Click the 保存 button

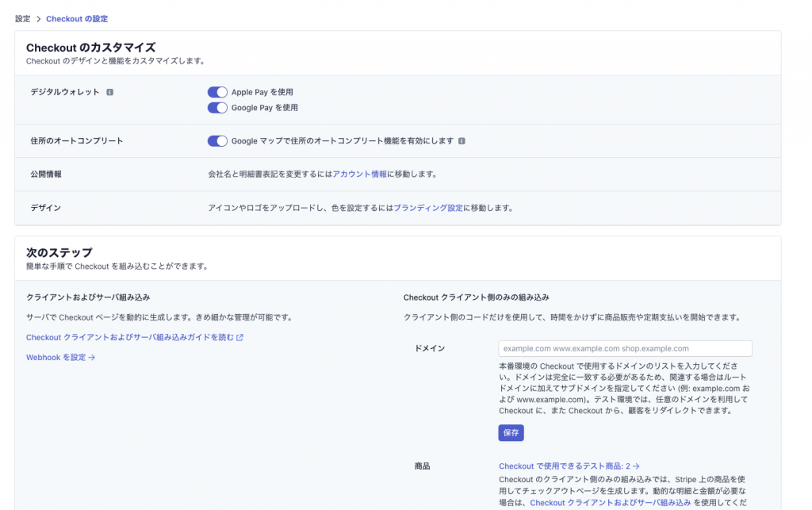(x=511, y=433)
